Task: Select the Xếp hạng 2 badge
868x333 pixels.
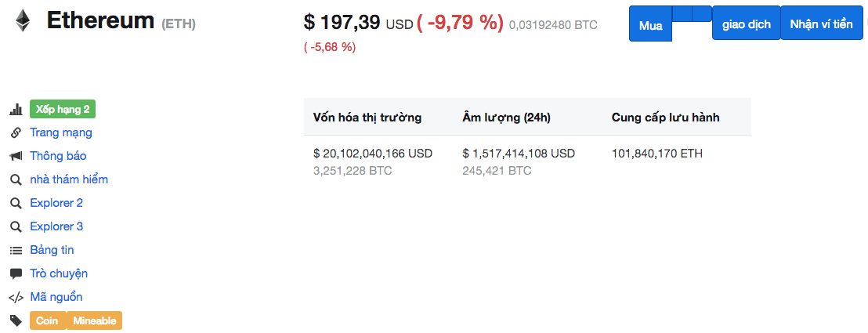Action: pos(63,109)
